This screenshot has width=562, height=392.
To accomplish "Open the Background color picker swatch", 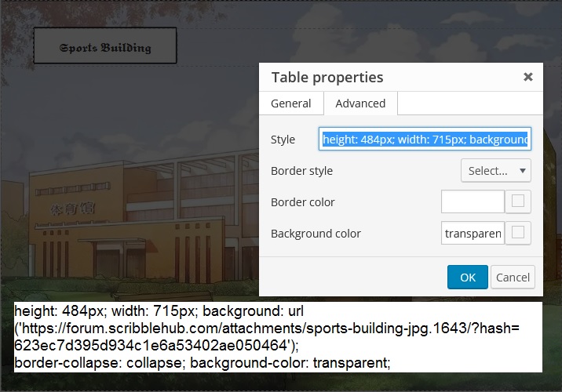I will click(518, 233).
